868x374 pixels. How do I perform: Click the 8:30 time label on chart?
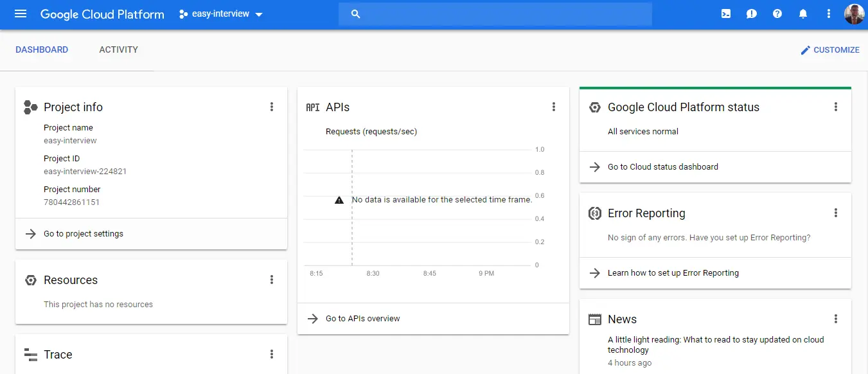tap(373, 273)
